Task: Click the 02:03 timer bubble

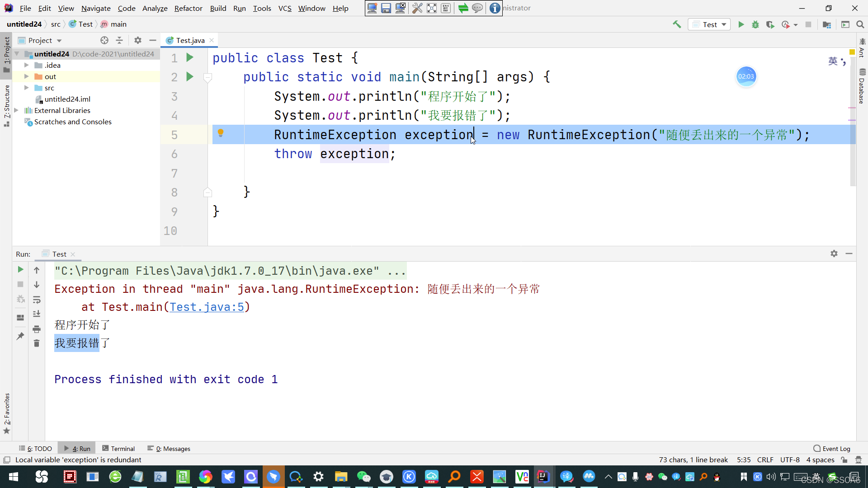Action: [x=746, y=76]
